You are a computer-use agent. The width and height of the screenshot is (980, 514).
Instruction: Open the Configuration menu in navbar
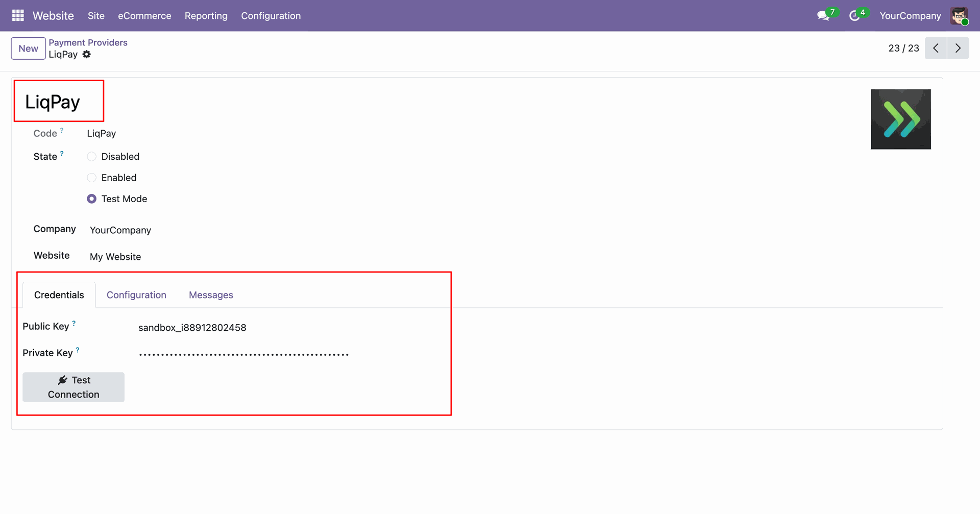[271, 16]
